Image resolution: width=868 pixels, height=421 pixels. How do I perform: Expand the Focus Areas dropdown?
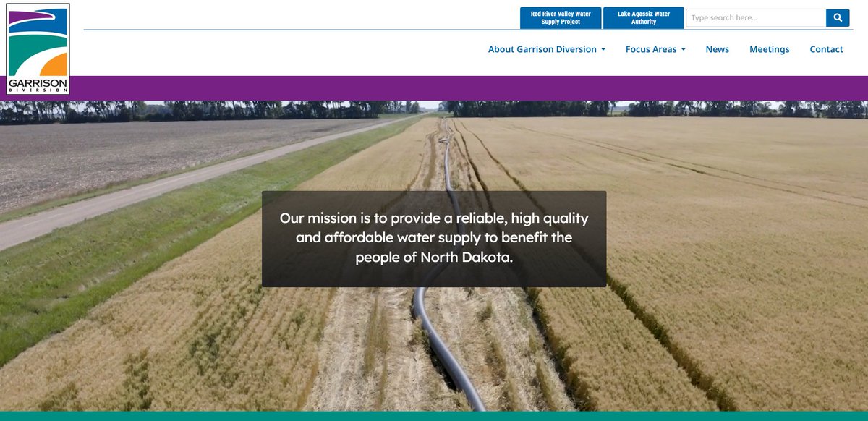coord(655,49)
